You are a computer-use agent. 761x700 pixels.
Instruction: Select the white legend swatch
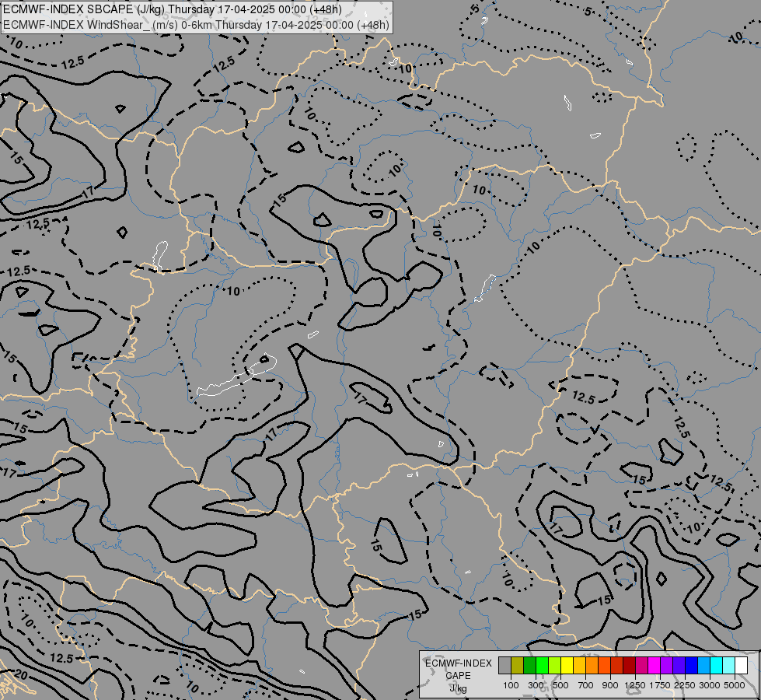741,665
